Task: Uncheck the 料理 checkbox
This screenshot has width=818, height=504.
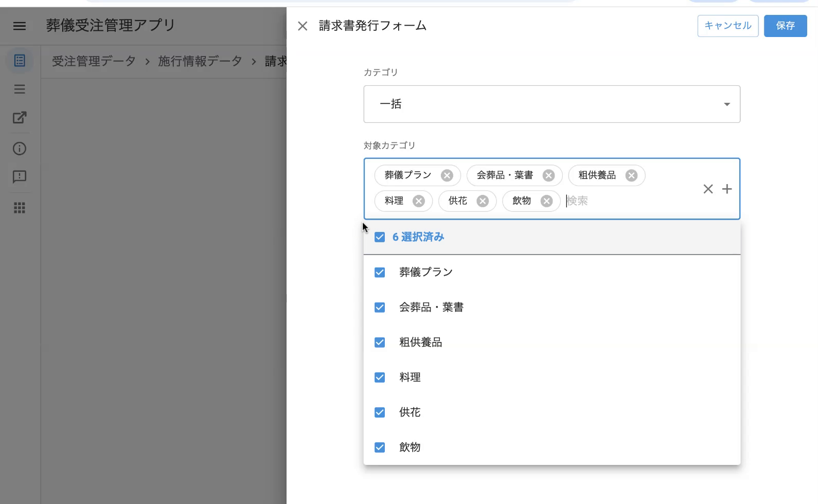Action: [x=380, y=377]
